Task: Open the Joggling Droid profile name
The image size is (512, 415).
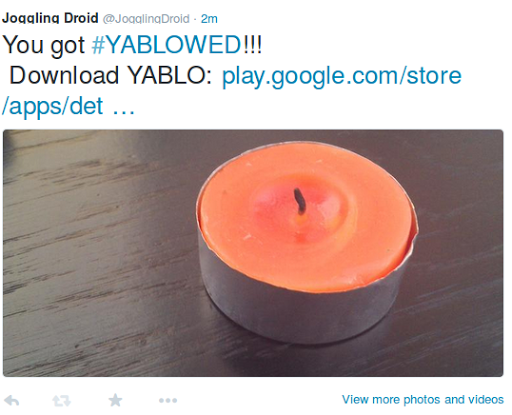Action: [50, 18]
